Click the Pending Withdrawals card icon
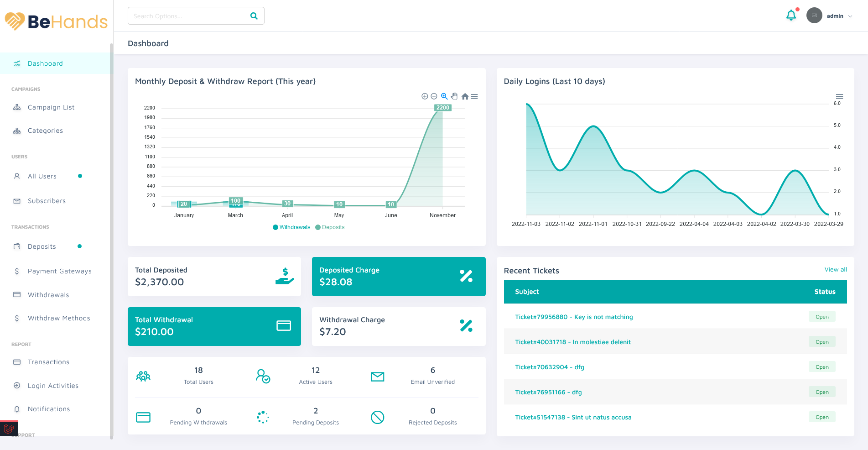 coord(143,417)
